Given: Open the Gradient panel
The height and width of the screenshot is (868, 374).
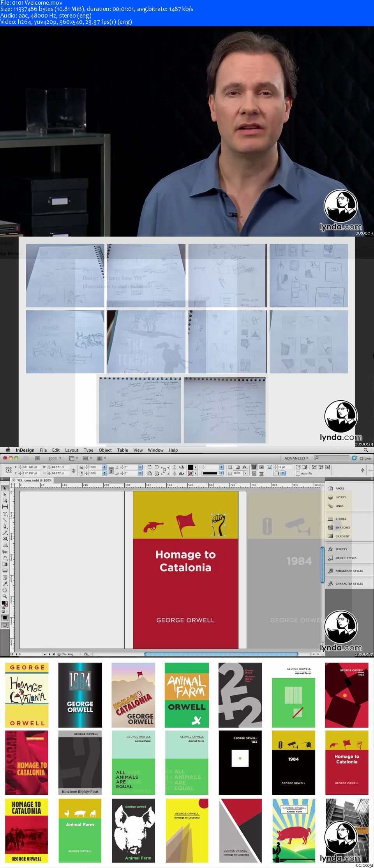Looking at the screenshot, I should pos(339,536).
